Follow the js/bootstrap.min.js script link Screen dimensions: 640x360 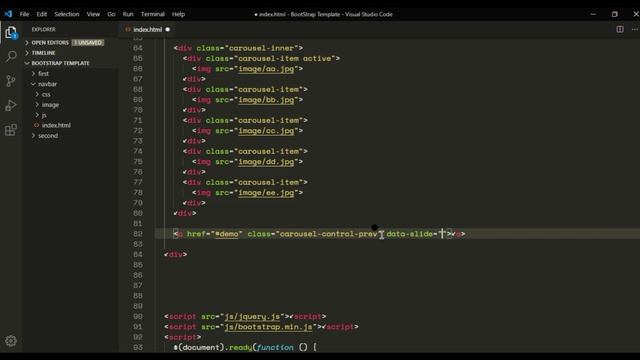(268, 327)
